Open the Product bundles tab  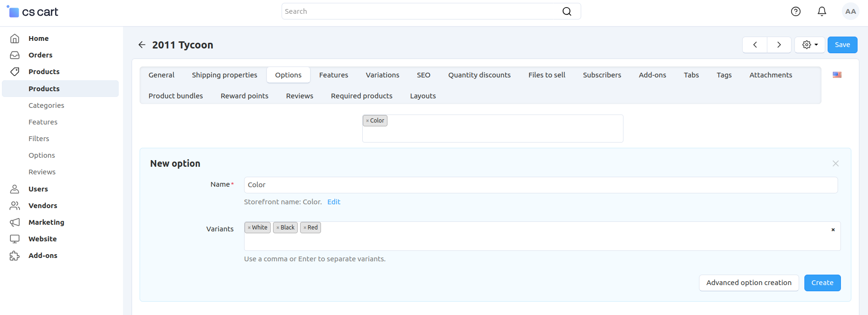[x=176, y=96]
